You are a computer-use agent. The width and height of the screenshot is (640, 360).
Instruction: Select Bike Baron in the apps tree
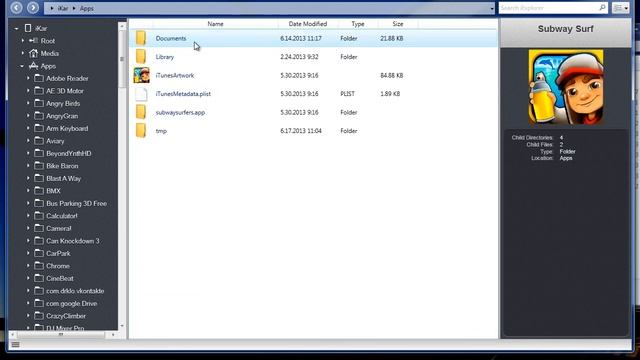[62, 166]
